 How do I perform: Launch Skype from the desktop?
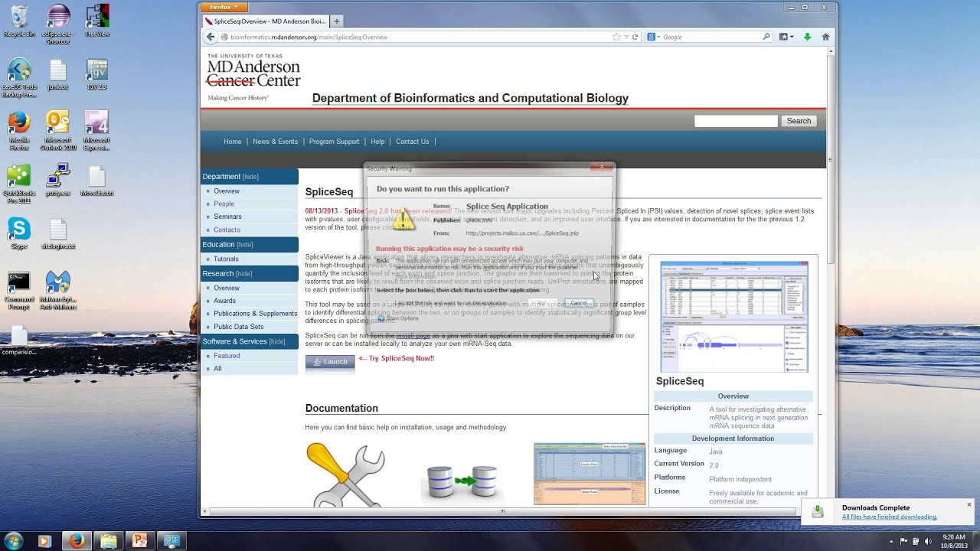point(19,233)
